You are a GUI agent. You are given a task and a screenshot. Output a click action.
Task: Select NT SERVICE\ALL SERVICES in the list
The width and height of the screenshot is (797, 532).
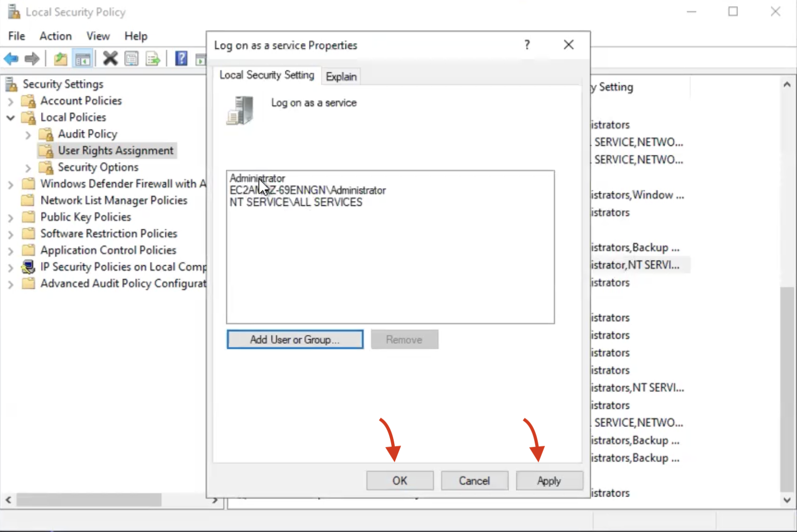296,203
